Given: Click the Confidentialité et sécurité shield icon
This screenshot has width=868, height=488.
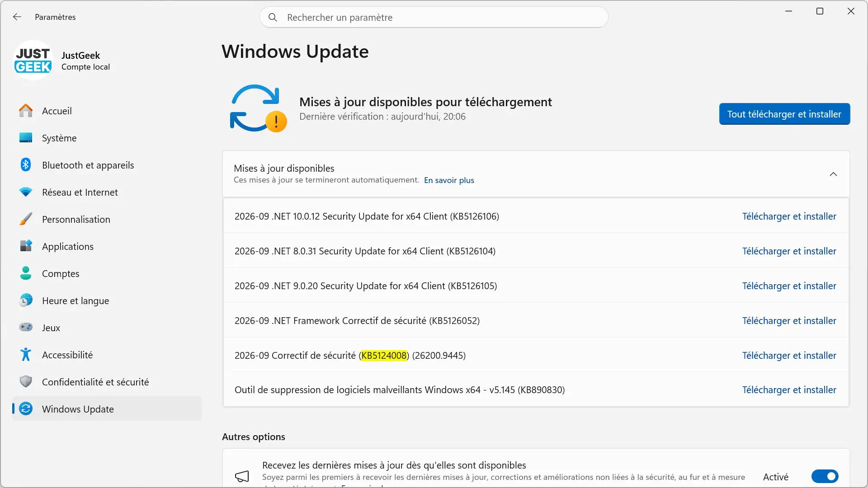Looking at the screenshot, I should pos(26,382).
